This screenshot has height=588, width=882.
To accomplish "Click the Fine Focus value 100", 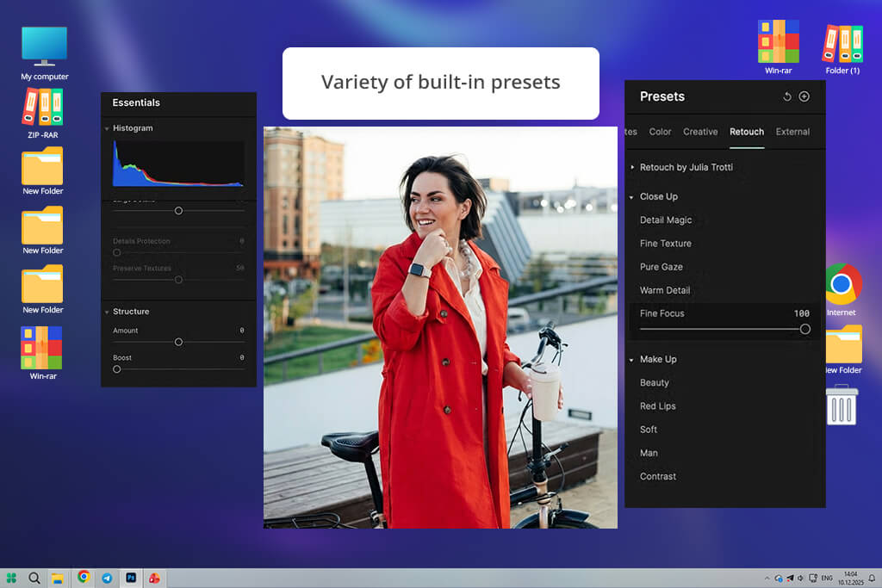I will (x=802, y=313).
